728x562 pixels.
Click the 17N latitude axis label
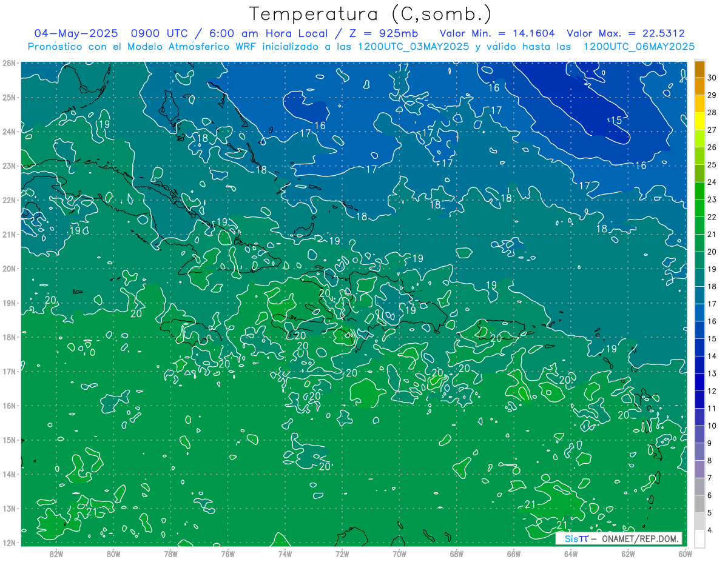[x=9, y=371]
